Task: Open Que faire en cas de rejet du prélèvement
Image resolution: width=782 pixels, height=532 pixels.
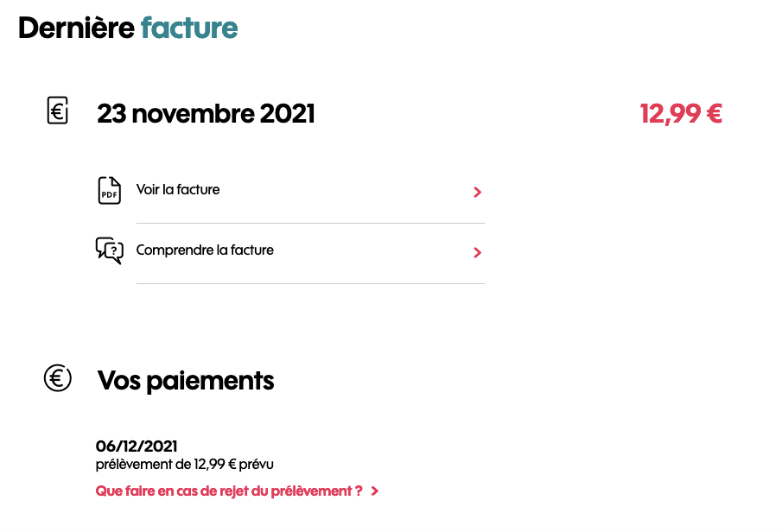Action: click(228, 491)
